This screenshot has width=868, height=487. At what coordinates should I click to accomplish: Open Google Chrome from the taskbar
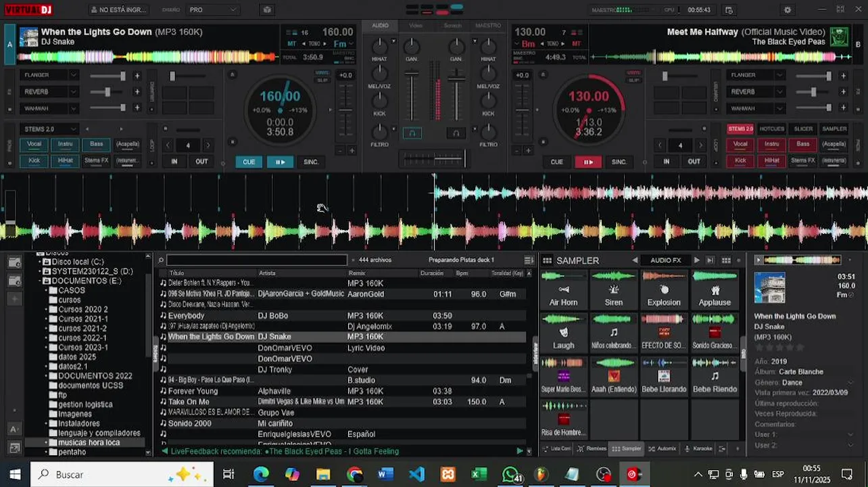pos(354,474)
